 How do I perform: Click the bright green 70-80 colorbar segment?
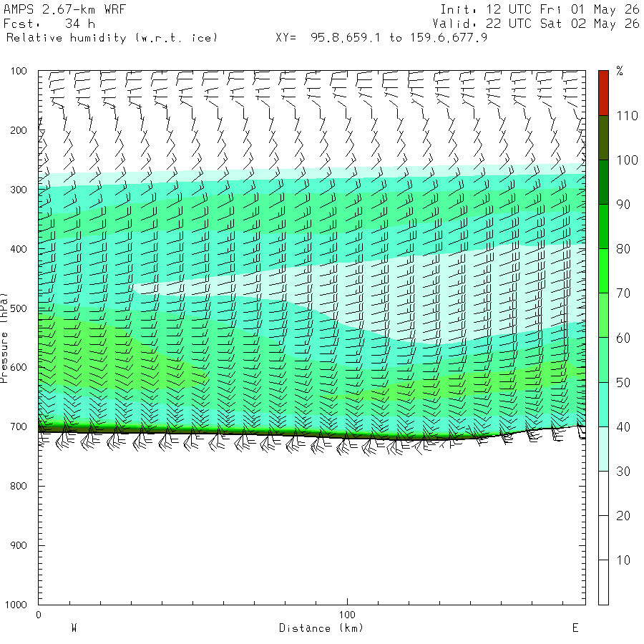pyautogui.click(x=603, y=270)
